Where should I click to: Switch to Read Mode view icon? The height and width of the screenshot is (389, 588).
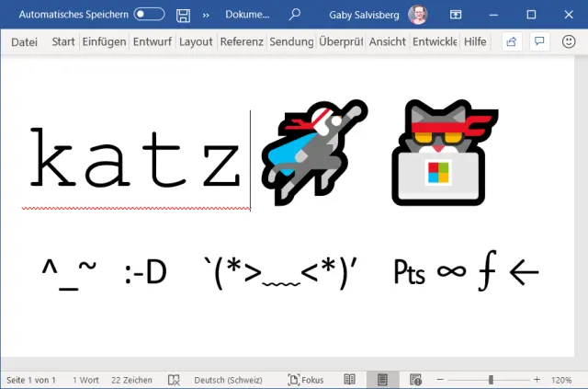[x=349, y=380]
